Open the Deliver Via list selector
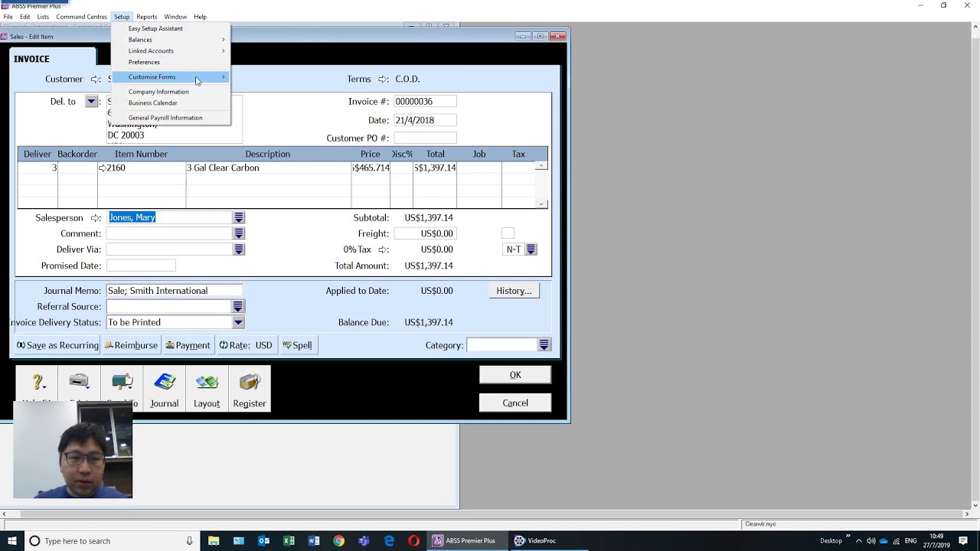The height and width of the screenshot is (551, 980). (x=239, y=249)
